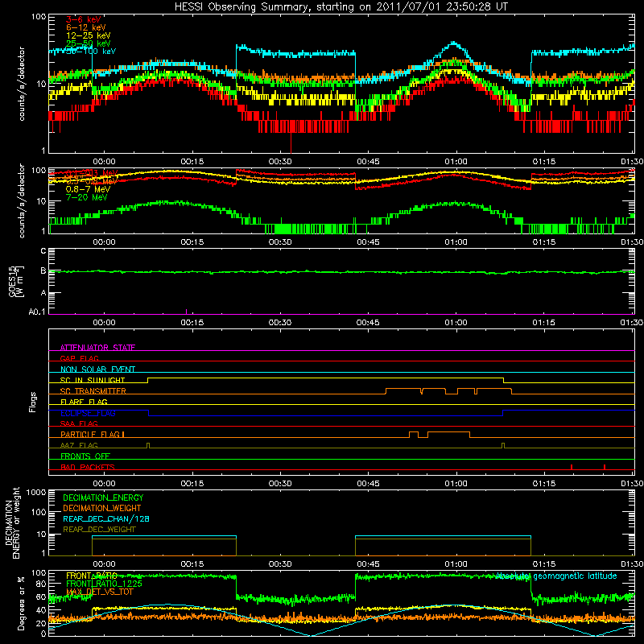
Task: Select the 6-12 keV legend label
Action: click(x=86, y=27)
